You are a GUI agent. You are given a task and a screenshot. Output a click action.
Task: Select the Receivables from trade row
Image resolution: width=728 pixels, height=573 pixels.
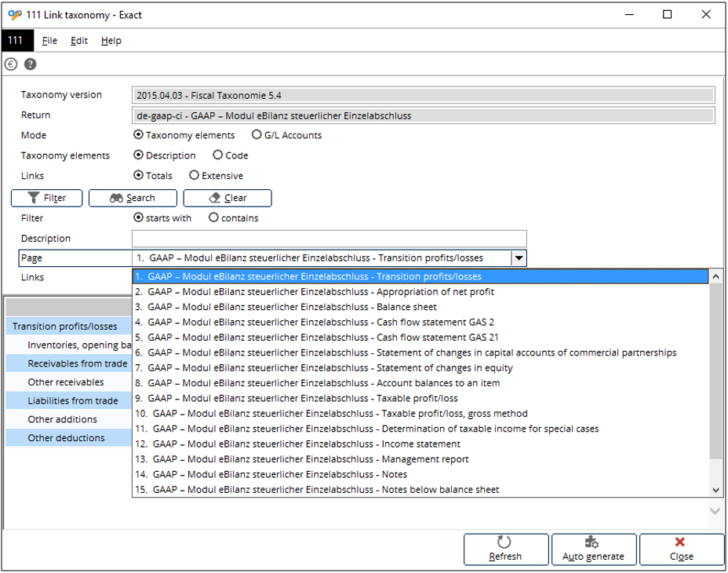(69, 363)
